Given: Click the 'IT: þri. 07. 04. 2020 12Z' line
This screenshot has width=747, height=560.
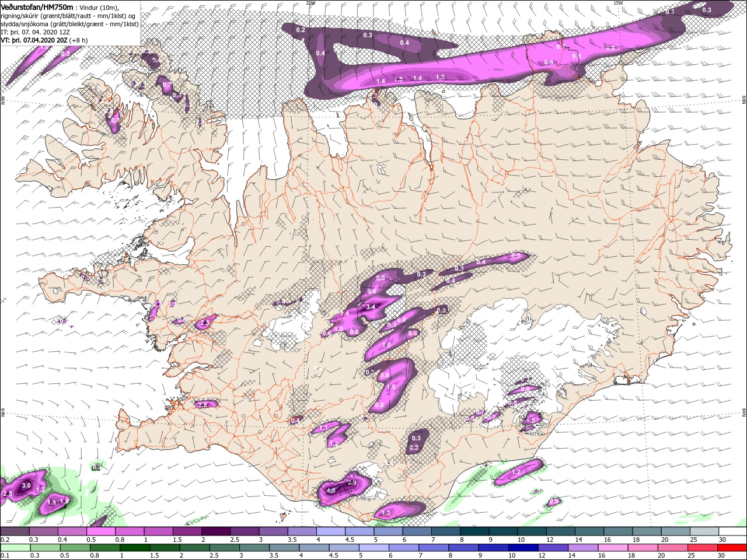Looking at the screenshot, I should point(34,32).
